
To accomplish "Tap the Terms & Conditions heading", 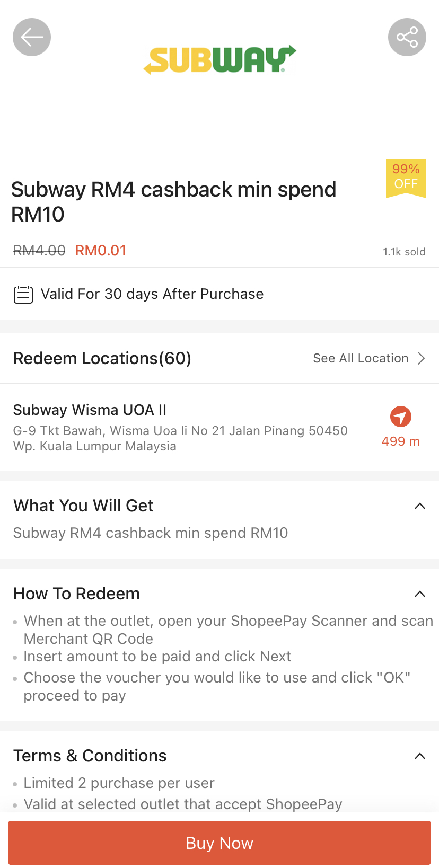I will click(x=90, y=756).
